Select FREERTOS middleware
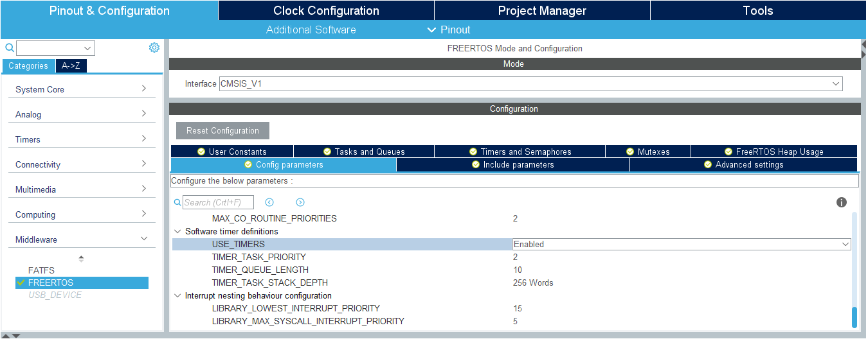868x339 pixels. coord(82,282)
